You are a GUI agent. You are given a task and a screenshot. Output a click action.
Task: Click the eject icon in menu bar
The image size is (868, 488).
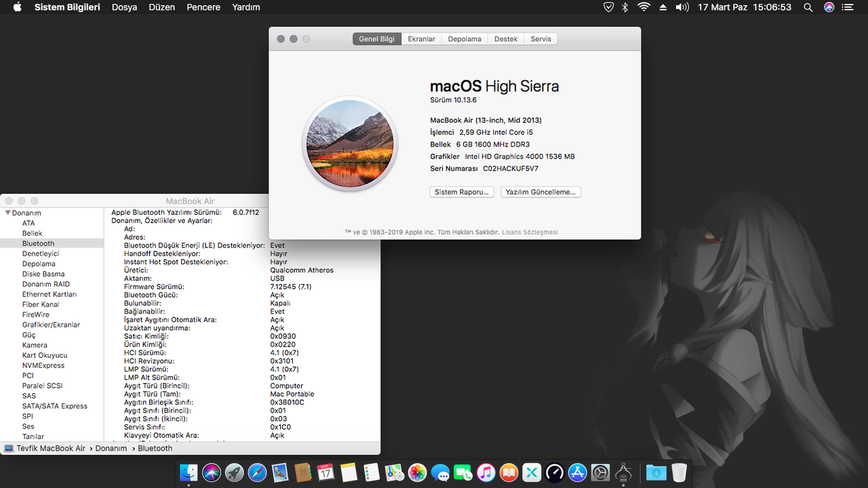(x=663, y=7)
